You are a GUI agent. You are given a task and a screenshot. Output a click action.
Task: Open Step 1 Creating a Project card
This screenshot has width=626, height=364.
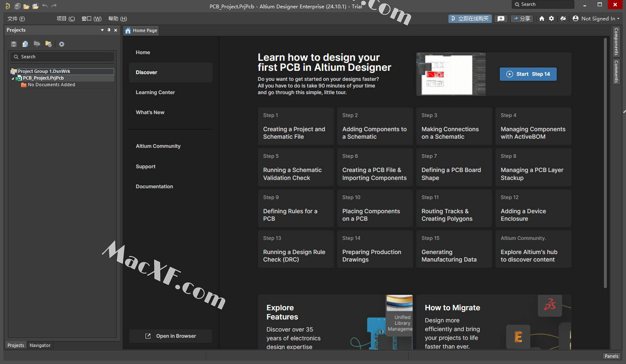pyautogui.click(x=296, y=126)
